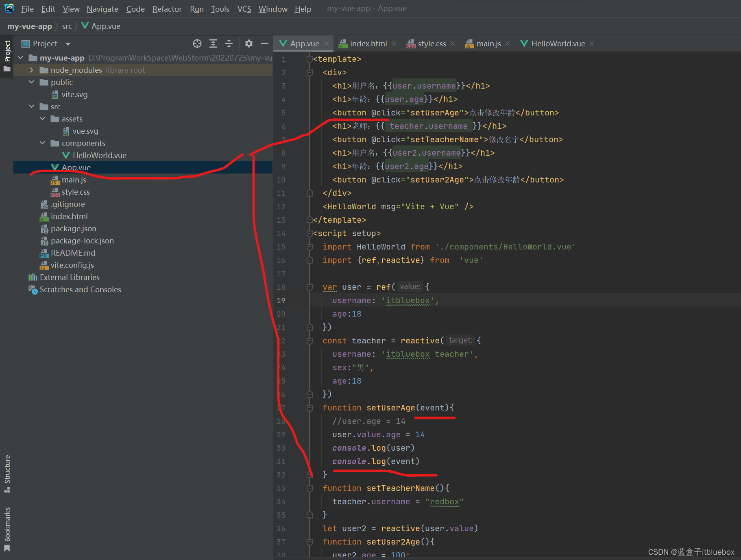The image size is (741, 560).
Task: Close the style.css editor tab
Action: (453, 43)
